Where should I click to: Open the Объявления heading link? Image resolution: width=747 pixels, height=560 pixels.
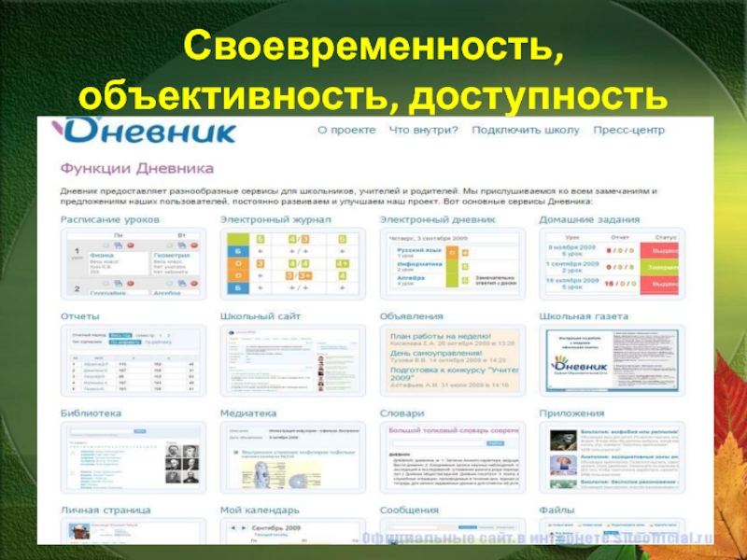coord(411,316)
